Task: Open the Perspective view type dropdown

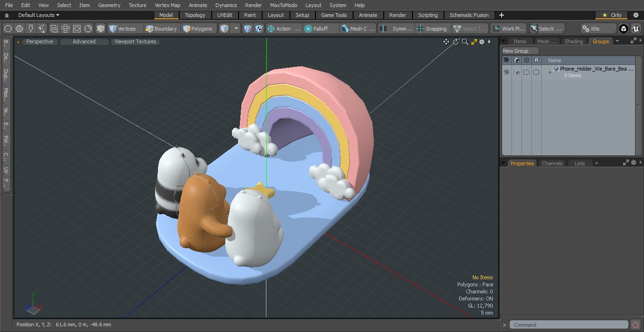Action: tap(40, 42)
